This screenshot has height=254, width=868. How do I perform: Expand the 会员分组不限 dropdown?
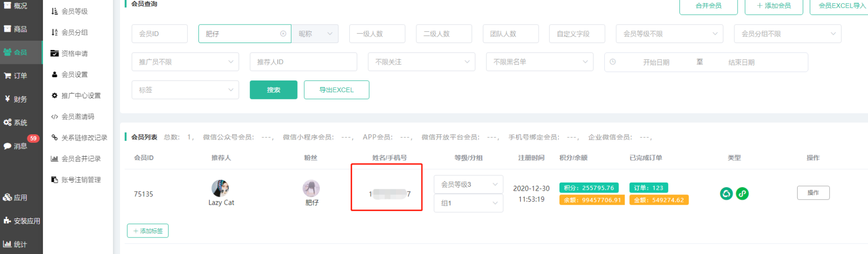coord(787,34)
